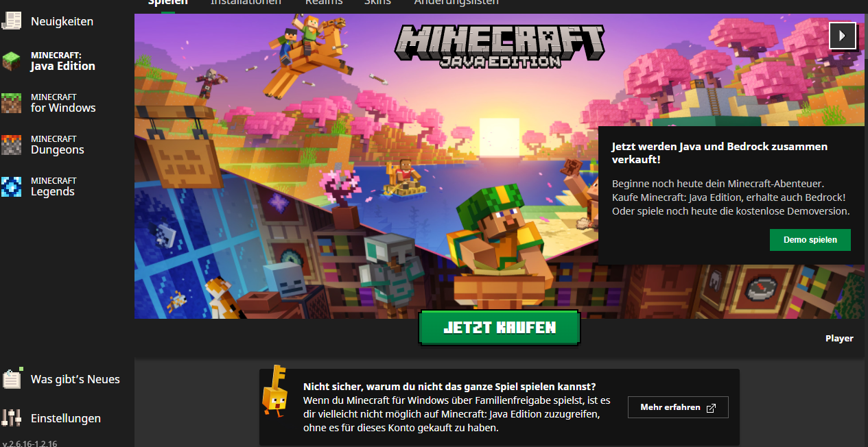This screenshot has width=868, height=447.
Task: Start the demo via Demo spielen
Action: click(810, 239)
